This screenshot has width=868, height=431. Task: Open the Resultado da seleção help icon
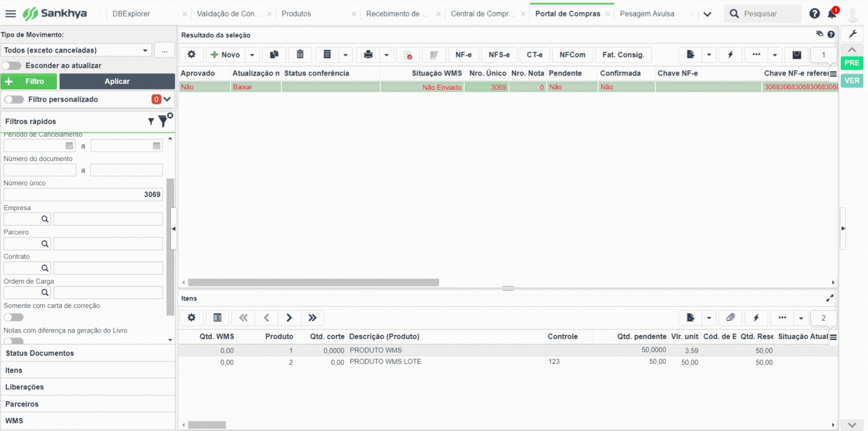pos(831,34)
